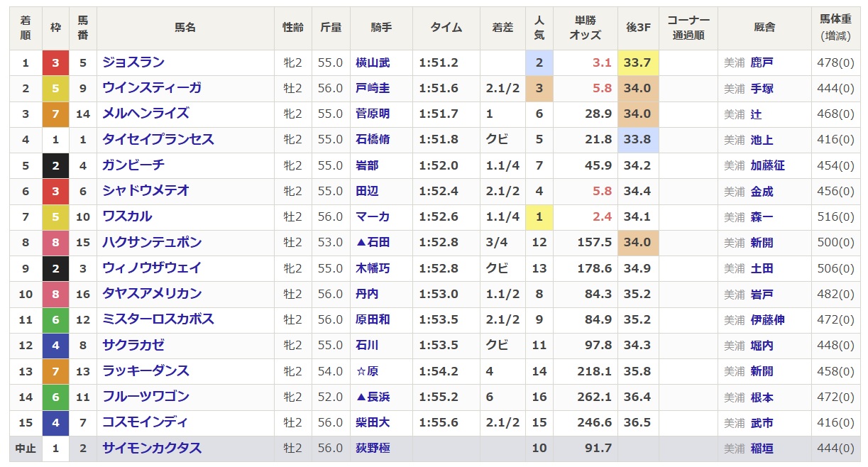Open trainer 伊藤伸 page
Viewport: 868px width, 467px height.
[x=767, y=319]
